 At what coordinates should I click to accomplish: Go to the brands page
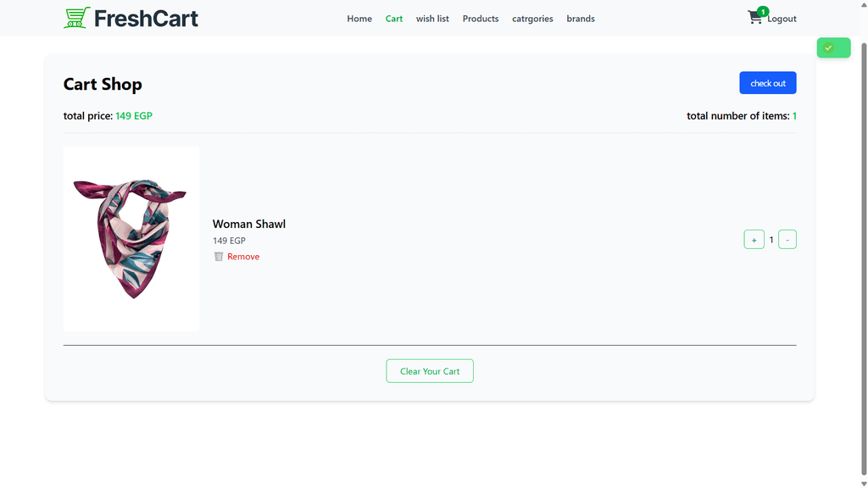point(581,19)
